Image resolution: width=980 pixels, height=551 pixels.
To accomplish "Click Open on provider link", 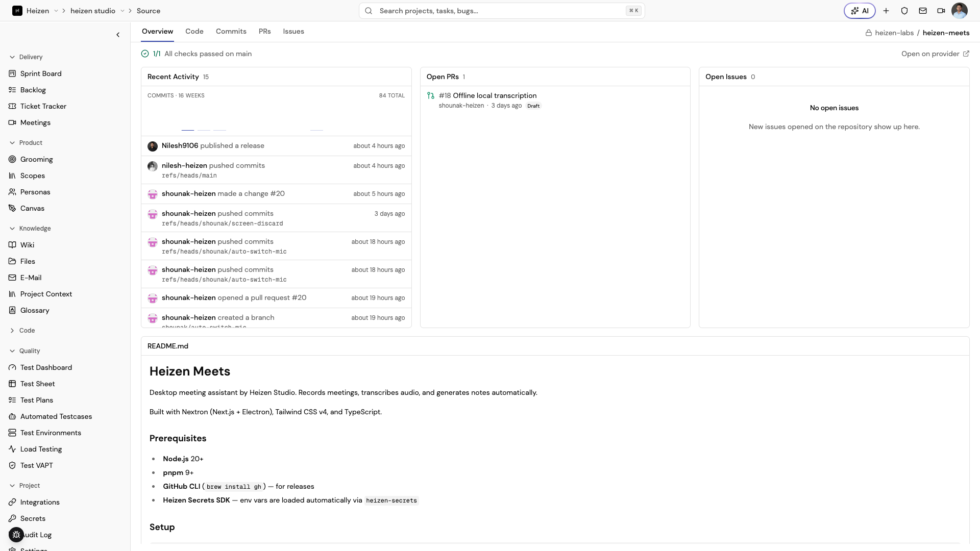I will tap(935, 54).
